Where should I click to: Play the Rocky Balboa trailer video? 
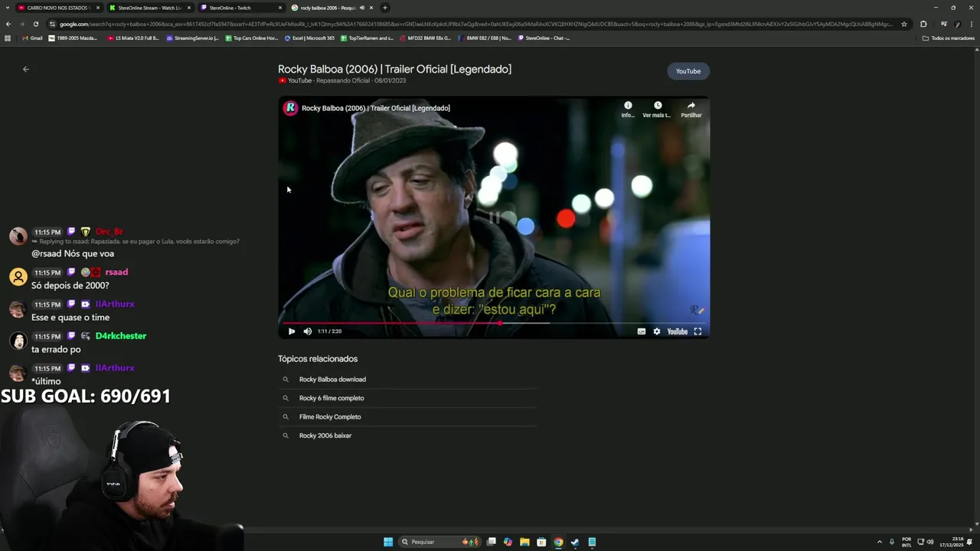coord(292,331)
